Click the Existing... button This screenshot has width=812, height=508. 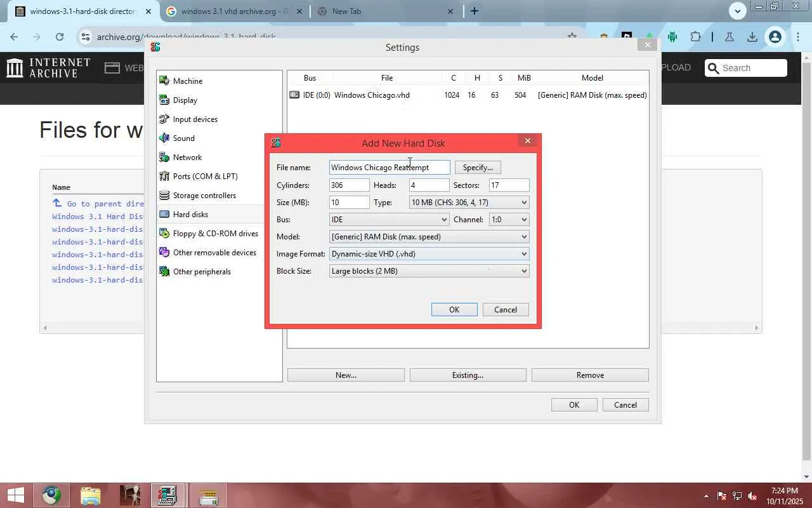tap(468, 375)
